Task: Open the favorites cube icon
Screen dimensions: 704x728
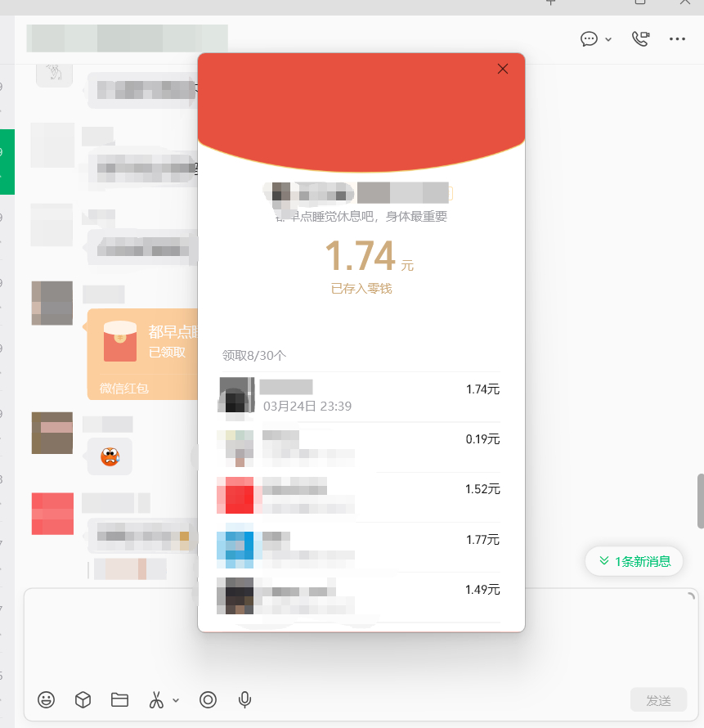Action: pyautogui.click(x=83, y=699)
